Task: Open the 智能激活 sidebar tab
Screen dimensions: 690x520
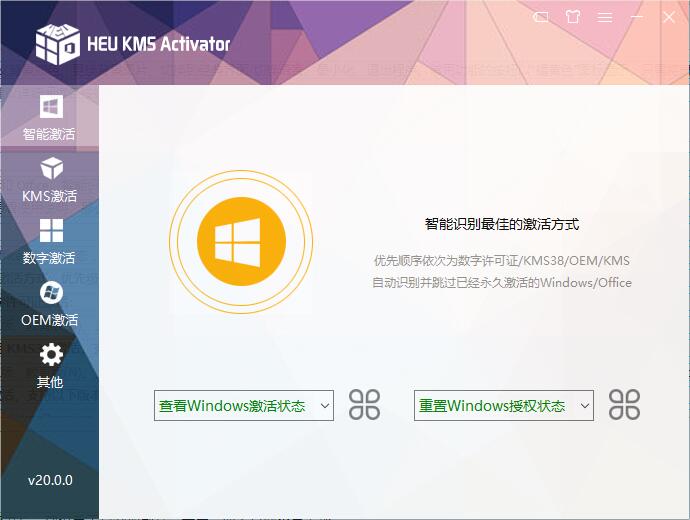Action: (x=49, y=117)
